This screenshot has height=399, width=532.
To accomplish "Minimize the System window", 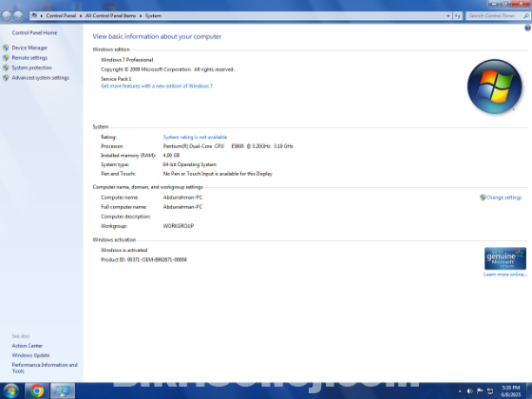I will point(494,4).
